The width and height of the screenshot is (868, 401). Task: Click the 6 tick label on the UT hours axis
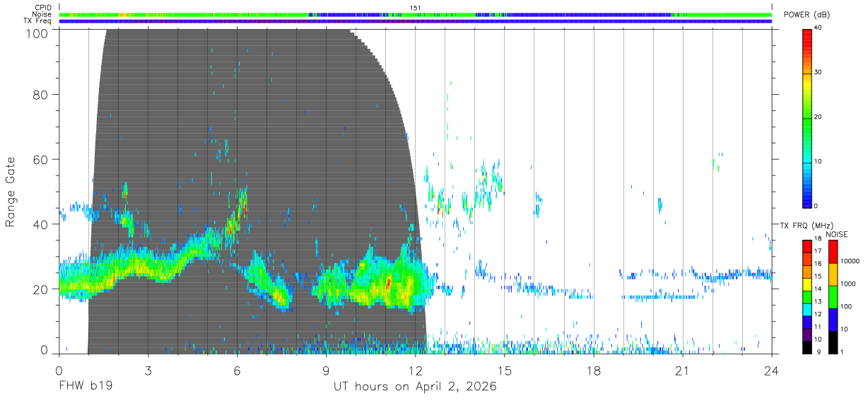tap(237, 371)
